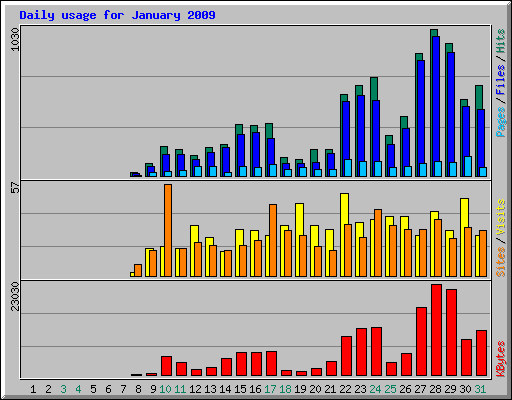This screenshot has width=512, height=400.
Task: Click the red KBytes bar for day 31
Action: tap(481, 353)
